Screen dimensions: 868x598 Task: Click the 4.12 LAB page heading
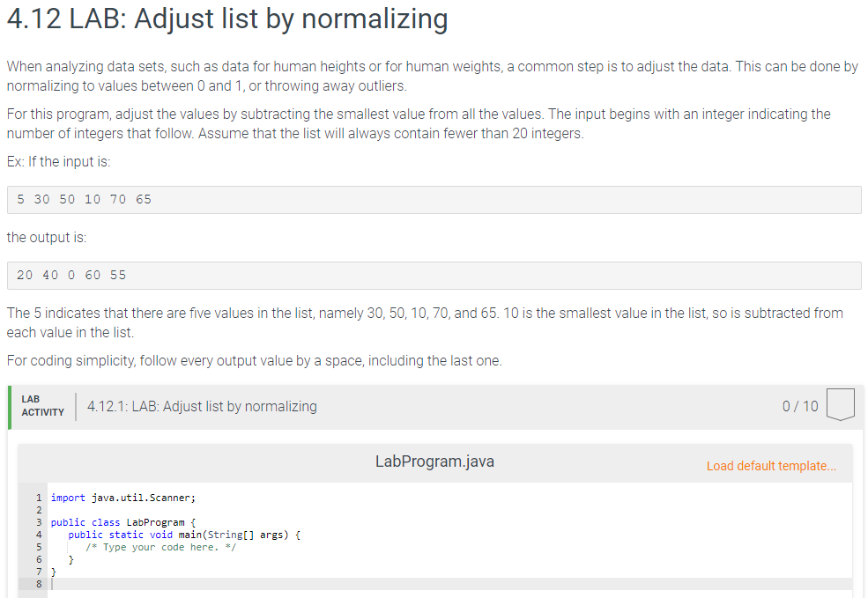227,18
